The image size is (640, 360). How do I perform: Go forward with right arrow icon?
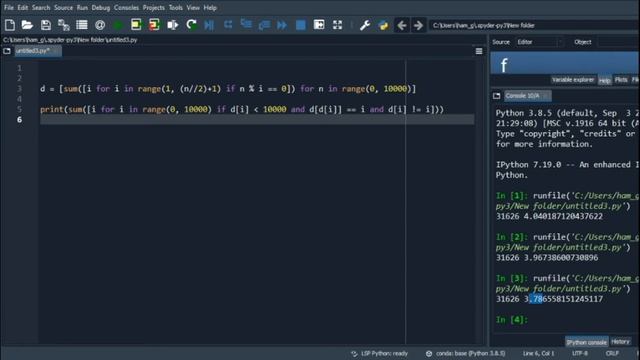pyautogui.click(x=418, y=25)
